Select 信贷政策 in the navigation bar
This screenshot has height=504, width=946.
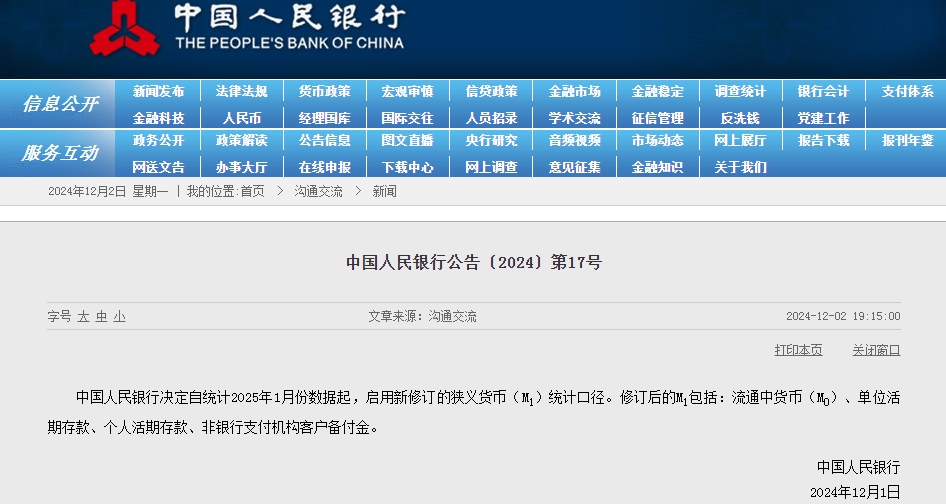[491, 92]
